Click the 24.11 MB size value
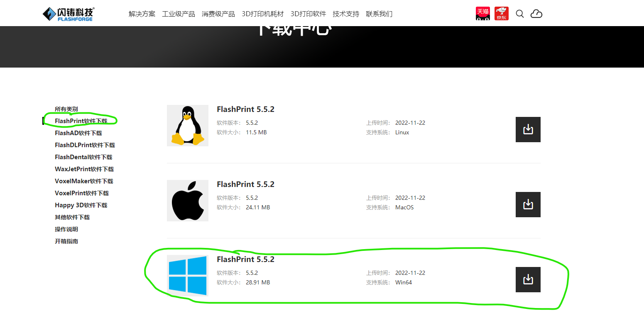 coord(258,207)
